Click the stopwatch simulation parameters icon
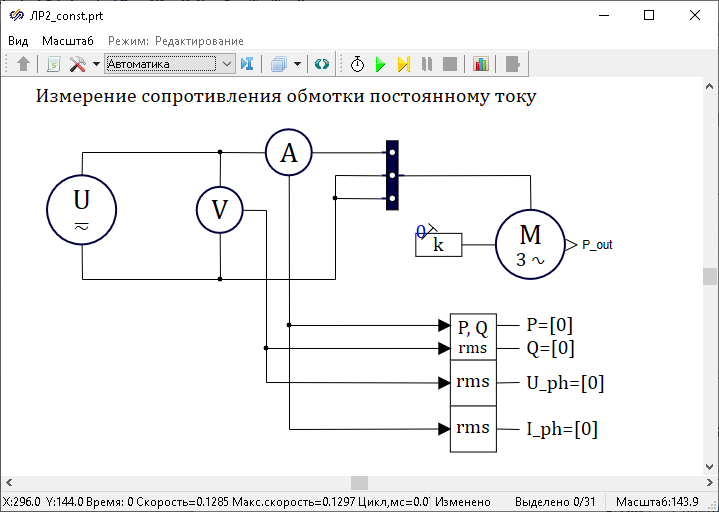This screenshot has height=512, width=719. pos(358,64)
